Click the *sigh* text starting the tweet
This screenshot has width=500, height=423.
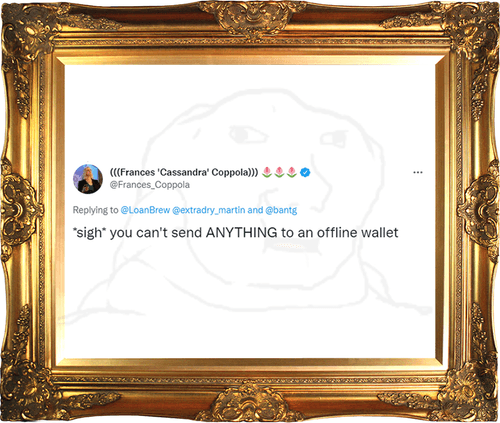90,233
